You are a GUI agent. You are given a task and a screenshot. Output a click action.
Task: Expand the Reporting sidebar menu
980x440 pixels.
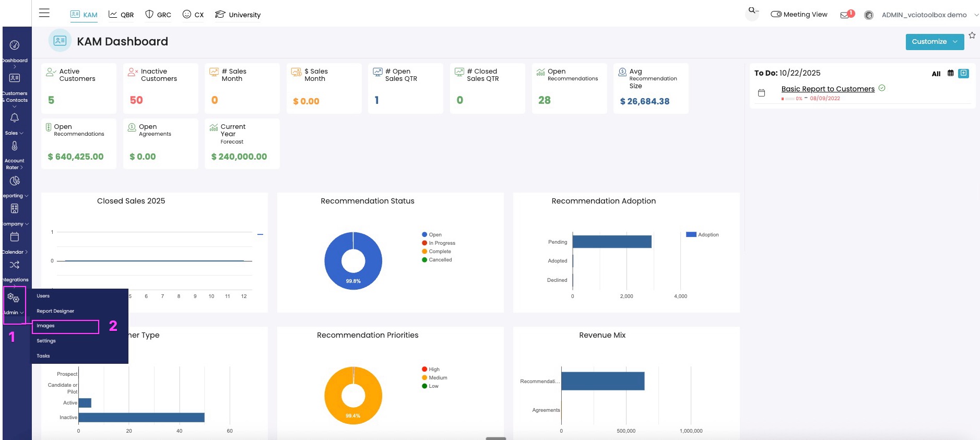15,196
